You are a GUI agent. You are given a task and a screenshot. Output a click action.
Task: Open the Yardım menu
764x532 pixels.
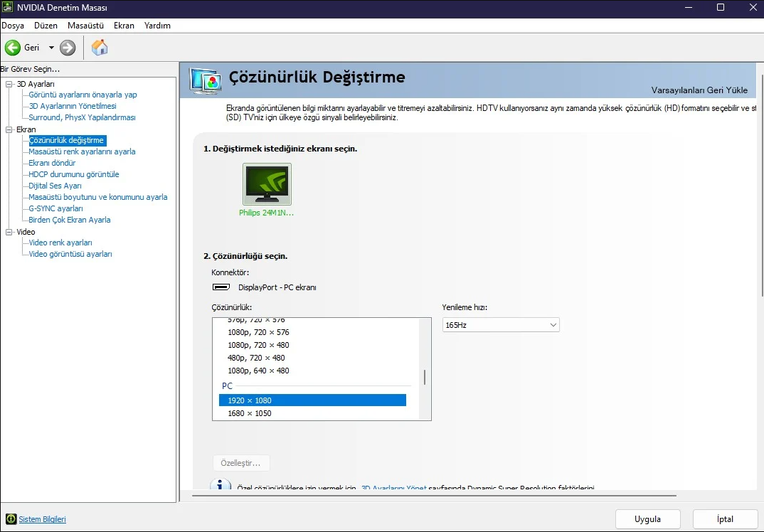(x=157, y=26)
